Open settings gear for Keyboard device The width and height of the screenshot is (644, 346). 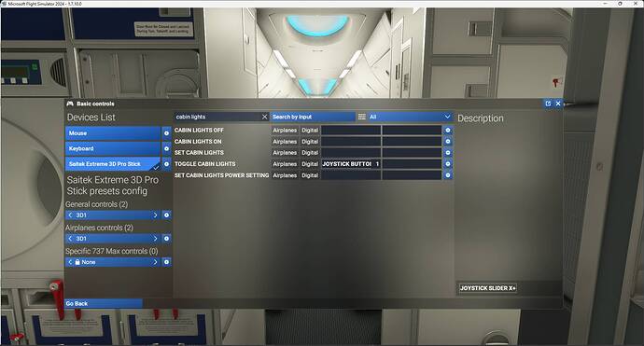click(166, 148)
